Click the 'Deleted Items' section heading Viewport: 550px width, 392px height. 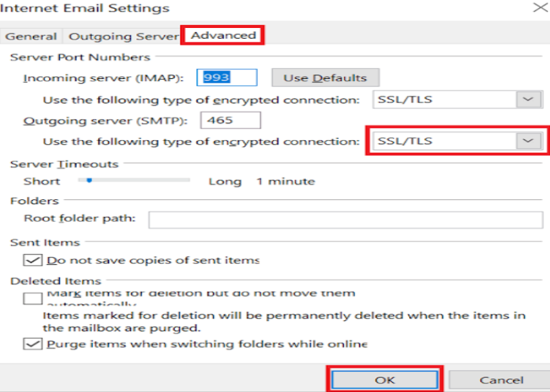click(55, 281)
